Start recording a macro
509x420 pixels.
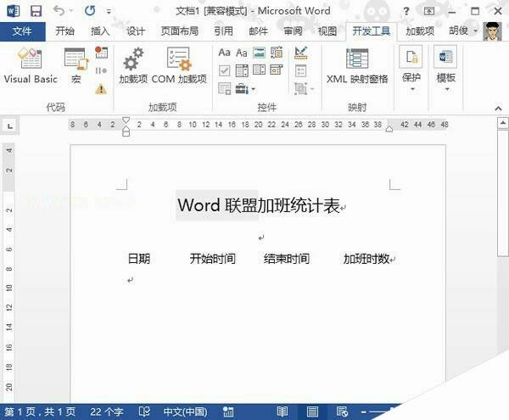101,53
